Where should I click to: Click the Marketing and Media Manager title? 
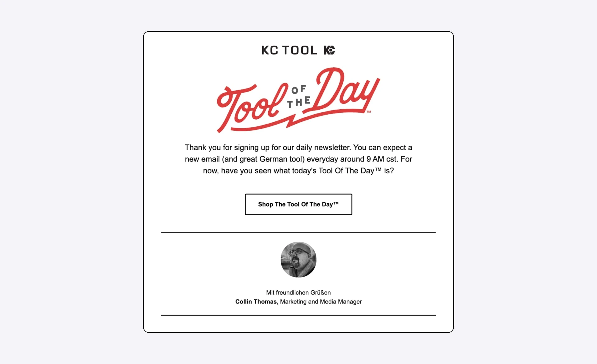321,302
